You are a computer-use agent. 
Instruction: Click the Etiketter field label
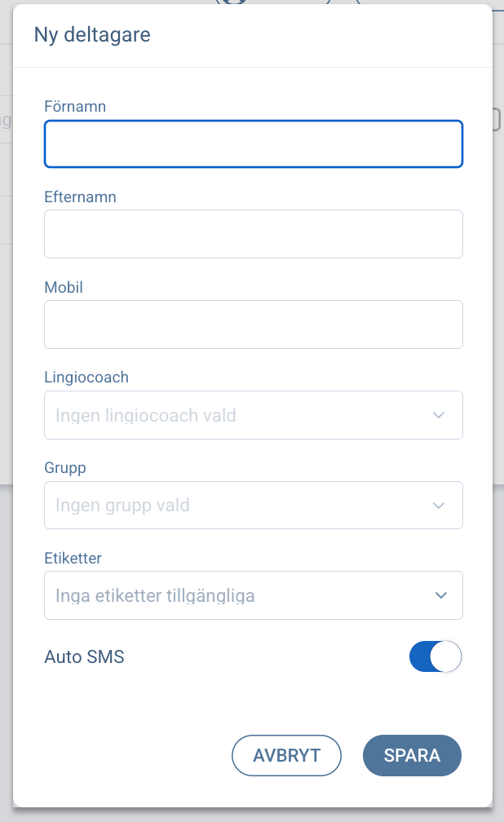tap(73, 559)
